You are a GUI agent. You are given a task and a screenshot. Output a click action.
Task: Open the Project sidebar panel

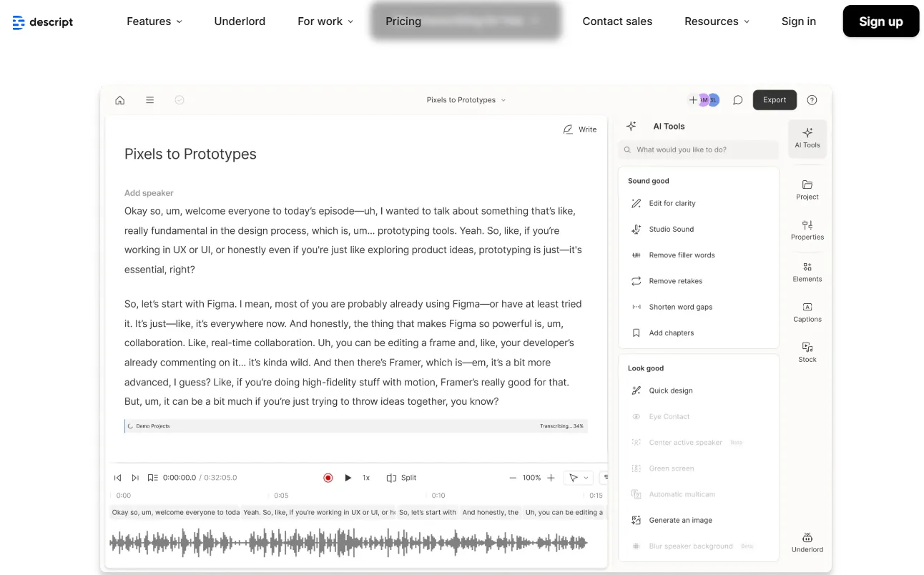pyautogui.click(x=807, y=190)
